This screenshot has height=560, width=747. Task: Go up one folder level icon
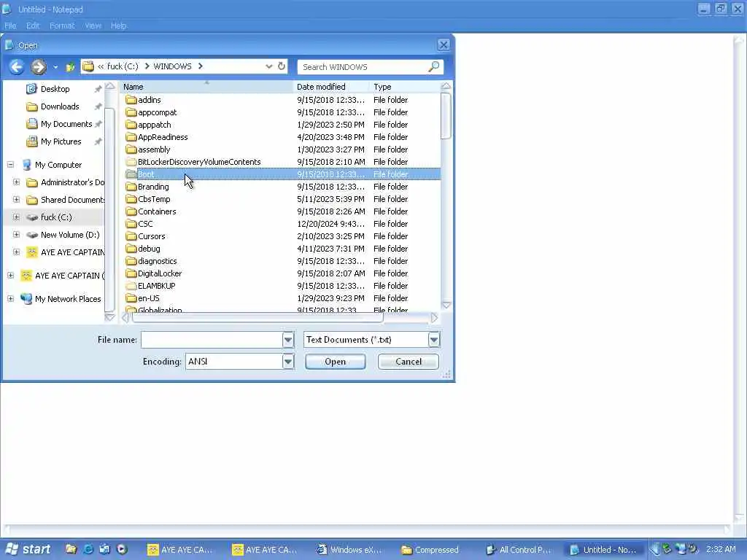[x=70, y=67]
